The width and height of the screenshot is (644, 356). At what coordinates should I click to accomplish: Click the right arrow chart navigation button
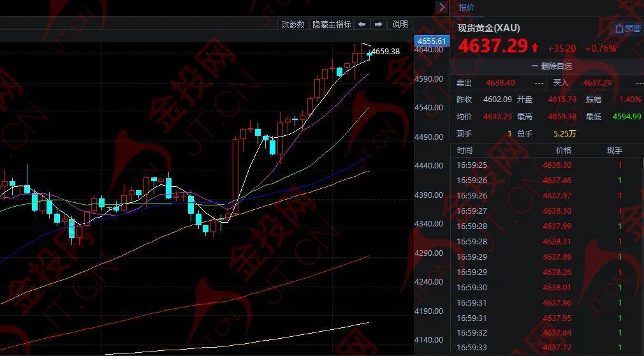[x=379, y=24]
